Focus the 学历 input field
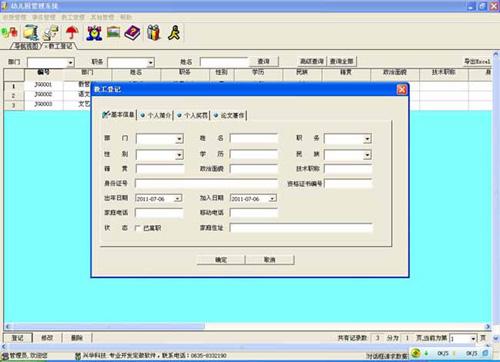 click(x=254, y=154)
